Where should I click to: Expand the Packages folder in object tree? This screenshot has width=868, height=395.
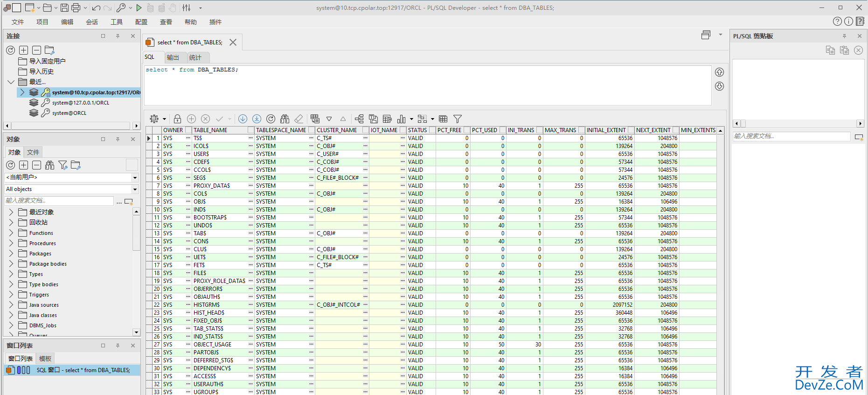pyautogui.click(x=11, y=253)
